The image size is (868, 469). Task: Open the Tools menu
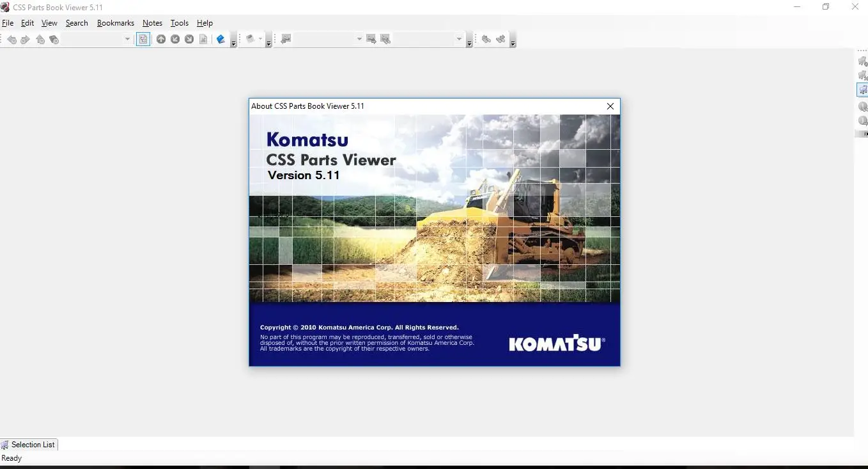(x=179, y=23)
